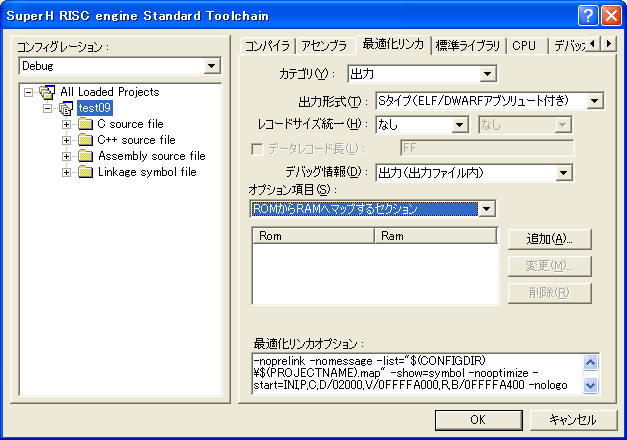Collapse the test09 project node

click(x=47, y=108)
